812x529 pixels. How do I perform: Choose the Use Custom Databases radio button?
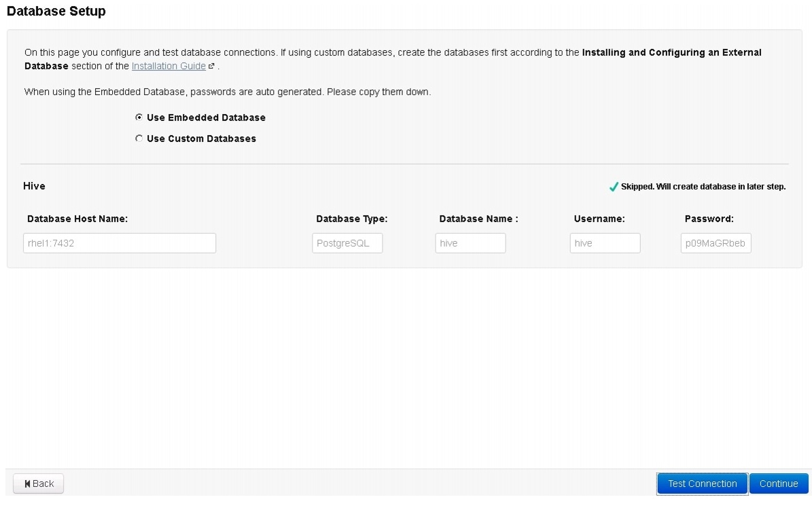(x=139, y=139)
